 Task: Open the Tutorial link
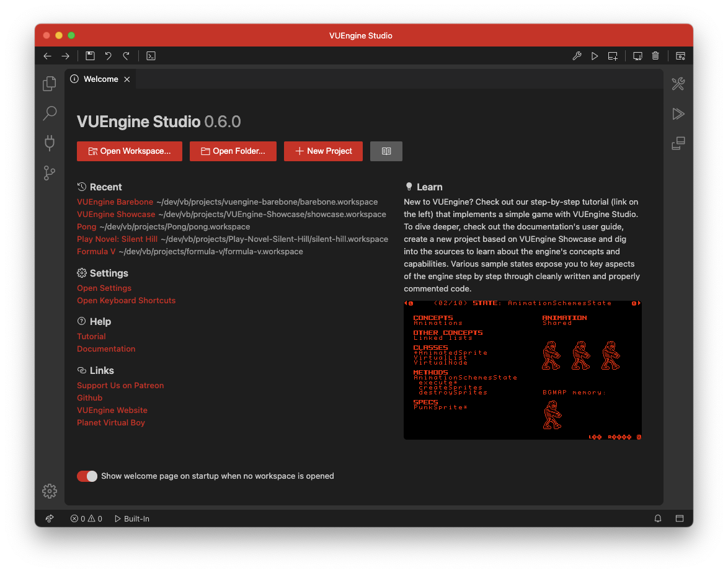[91, 337]
